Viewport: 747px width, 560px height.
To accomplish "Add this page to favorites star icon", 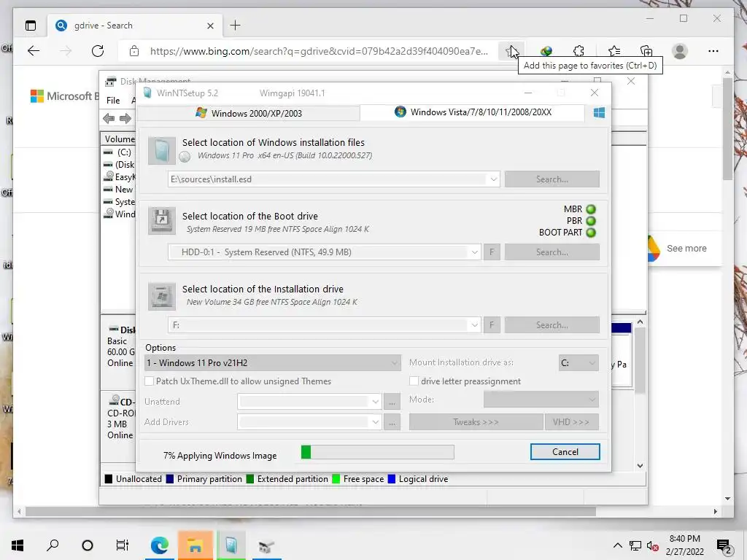I will 511,51.
